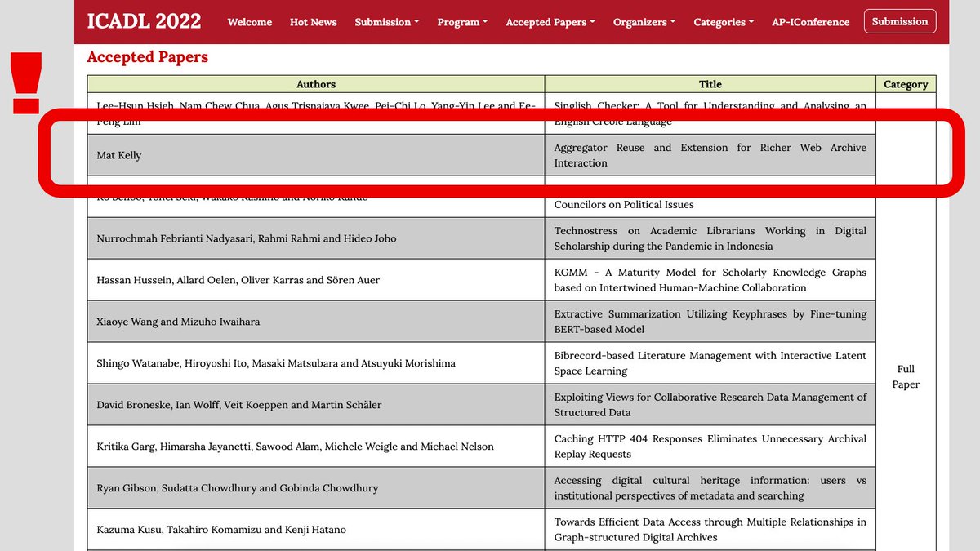Image resolution: width=980 pixels, height=551 pixels.
Task: Select the Category column header
Action: tap(906, 84)
